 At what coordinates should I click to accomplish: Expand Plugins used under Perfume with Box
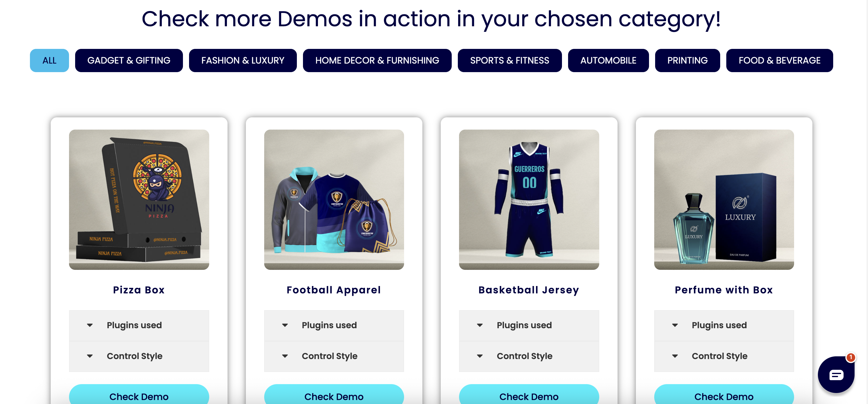point(724,325)
